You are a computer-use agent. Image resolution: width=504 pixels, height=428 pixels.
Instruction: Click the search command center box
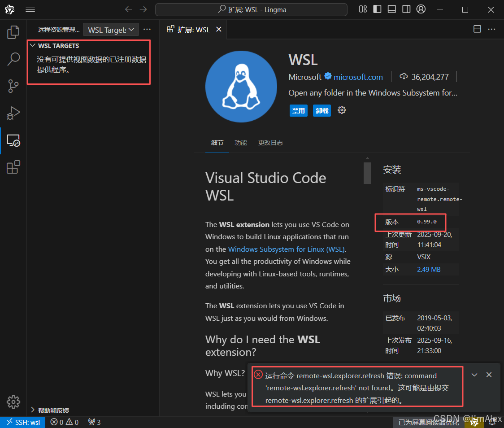point(251,10)
